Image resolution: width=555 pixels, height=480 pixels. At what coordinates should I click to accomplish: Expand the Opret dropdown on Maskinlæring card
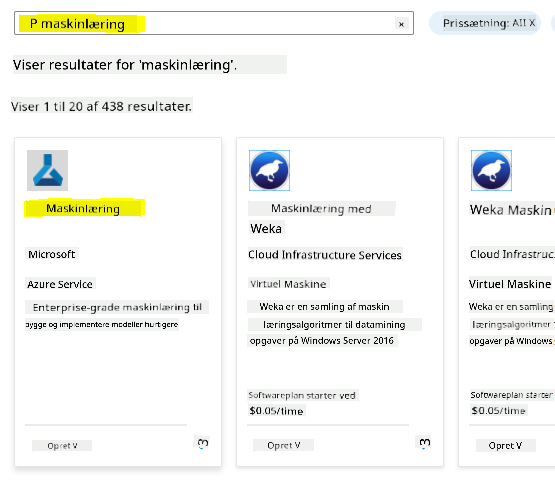point(62,446)
